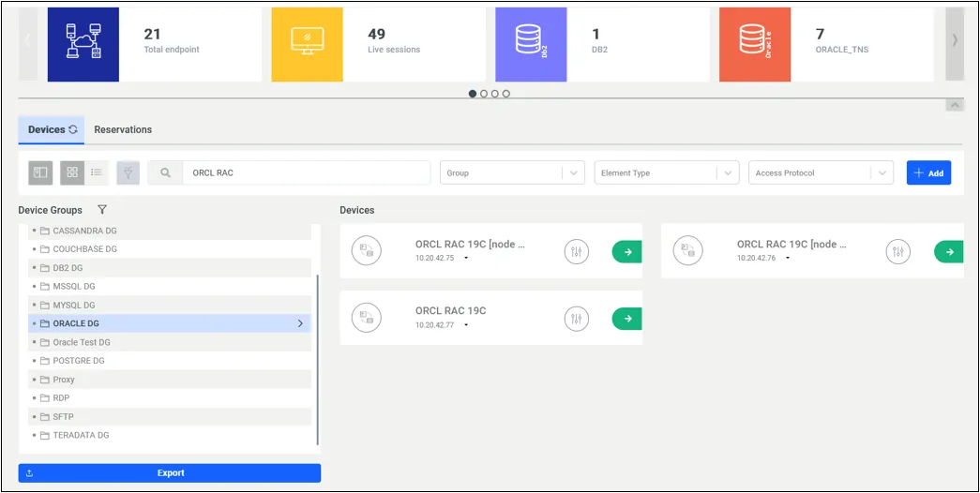
Task: Expand ORACLE DG with right chevron
Action: (300, 323)
